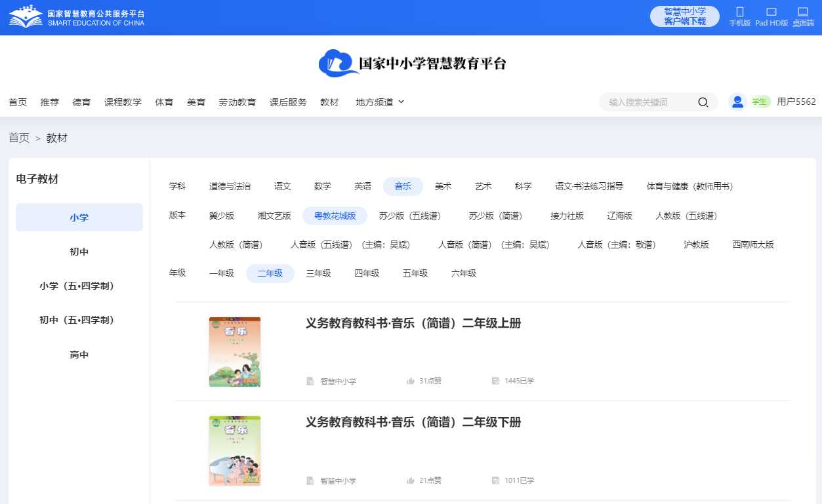Select 三年级 grade filter
This screenshot has width=822, height=504.
(x=318, y=273)
